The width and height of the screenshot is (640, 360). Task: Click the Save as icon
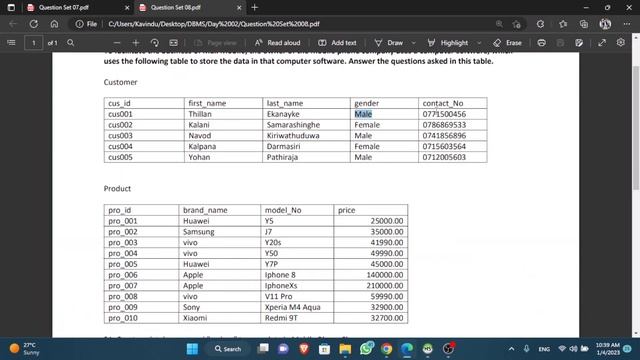(x=579, y=43)
